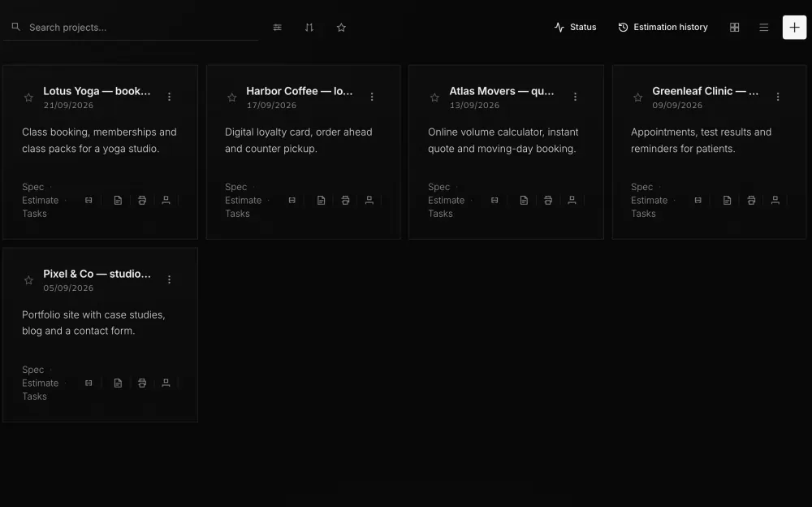Click the user icon on Greenleaf Clinic card
Image resolution: width=812 pixels, height=507 pixels.
[775, 200]
